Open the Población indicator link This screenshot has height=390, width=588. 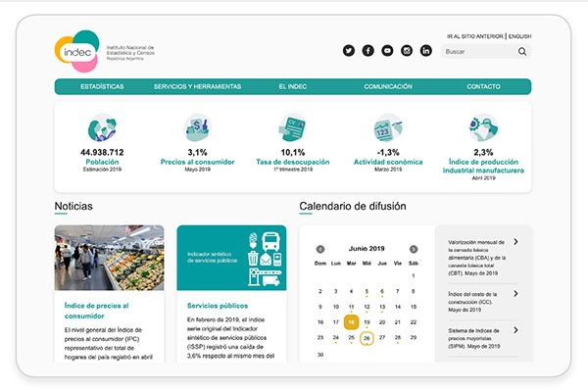click(102, 162)
